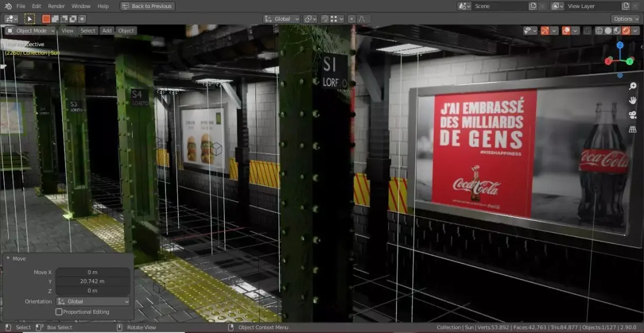Click the Scene name field
This screenshot has width=644, height=333.
500,6
